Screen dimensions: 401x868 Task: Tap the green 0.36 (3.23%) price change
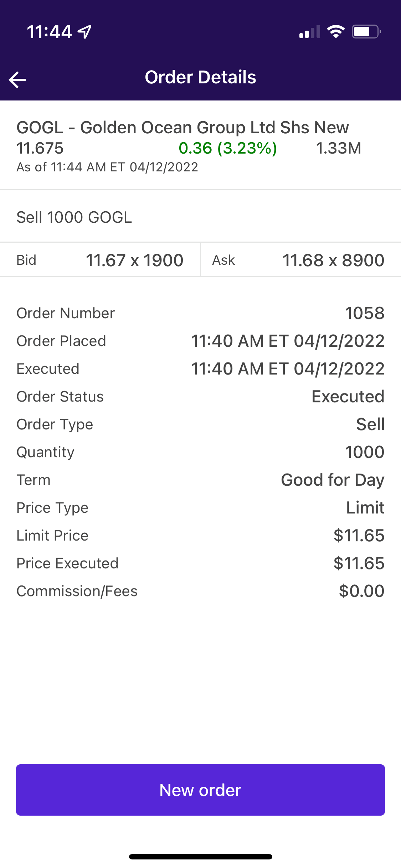[x=227, y=148]
